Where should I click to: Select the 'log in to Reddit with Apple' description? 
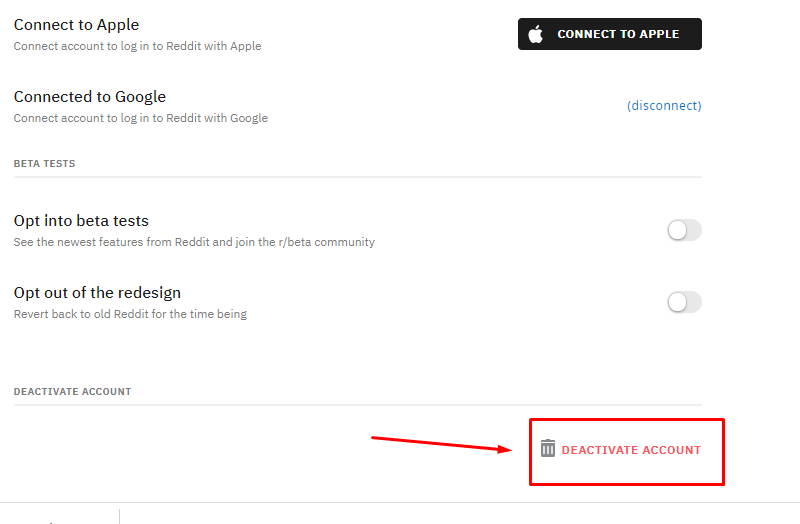coord(138,46)
